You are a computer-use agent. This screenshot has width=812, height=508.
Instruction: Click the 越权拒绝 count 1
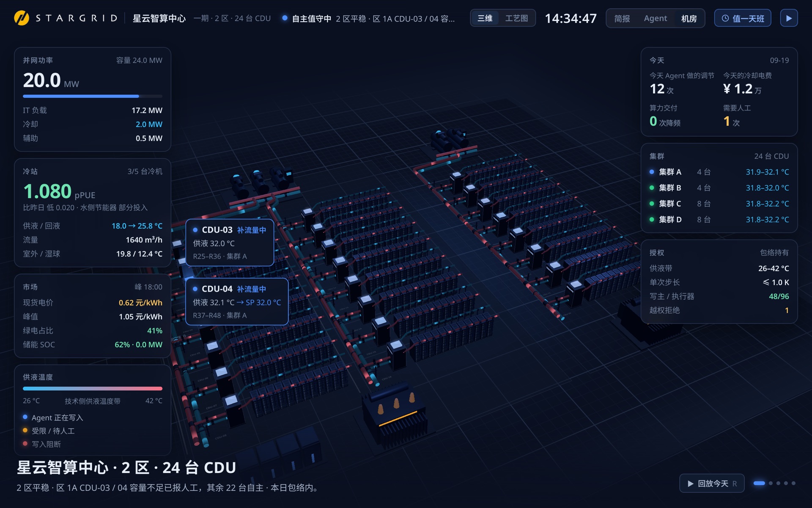(x=787, y=310)
